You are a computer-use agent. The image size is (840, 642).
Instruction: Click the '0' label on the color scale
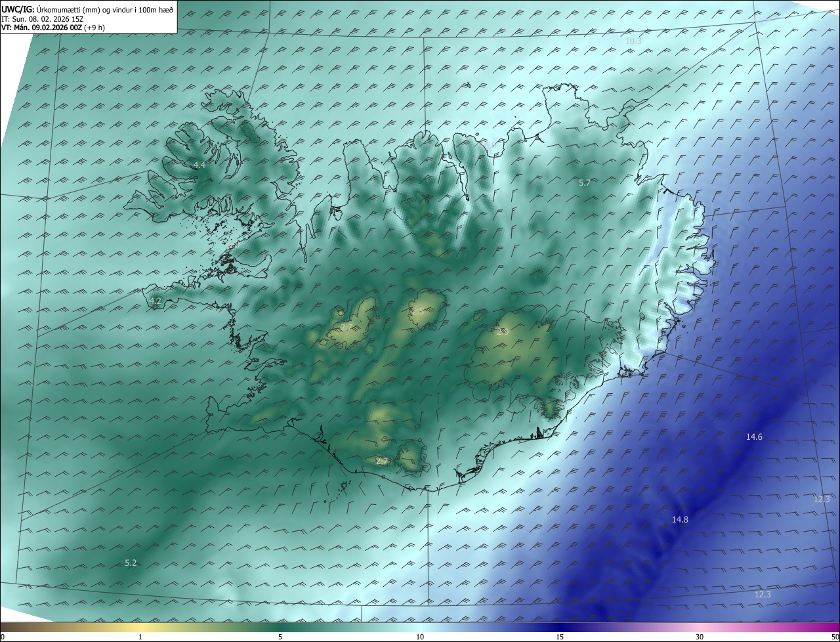3,637
